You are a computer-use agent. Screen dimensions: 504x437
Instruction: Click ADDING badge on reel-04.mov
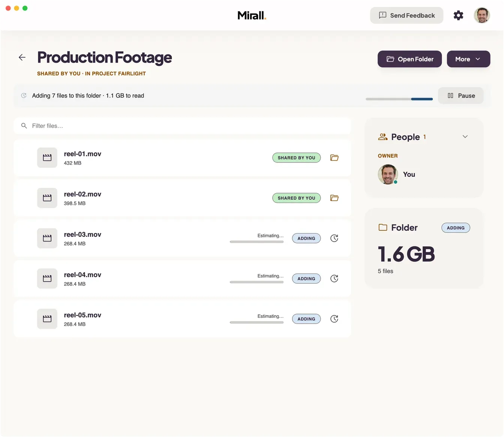[306, 278]
